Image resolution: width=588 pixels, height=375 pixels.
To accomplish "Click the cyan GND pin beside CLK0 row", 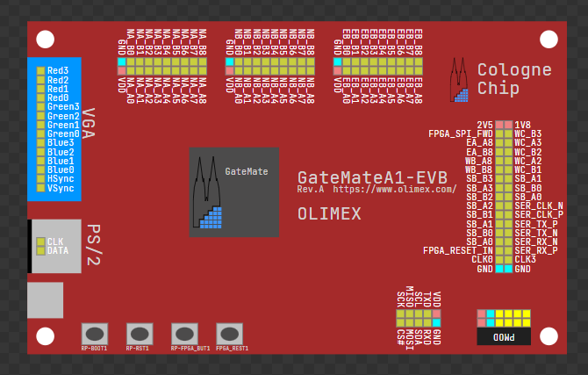I will tap(499, 269).
